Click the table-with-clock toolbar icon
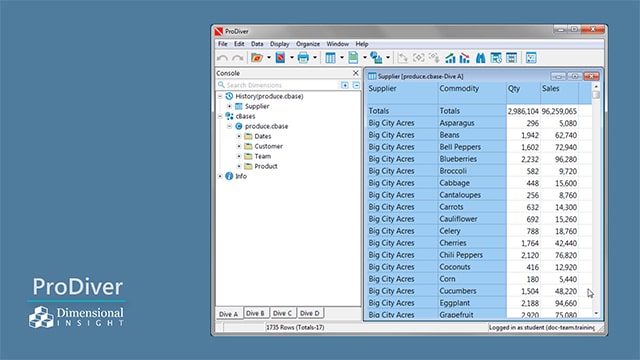Image resolution: width=640 pixels, height=360 pixels. pos(496,58)
